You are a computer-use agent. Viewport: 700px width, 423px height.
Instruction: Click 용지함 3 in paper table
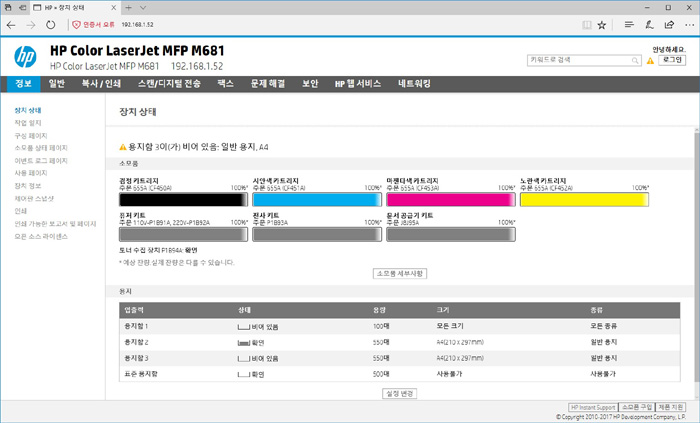pos(136,358)
